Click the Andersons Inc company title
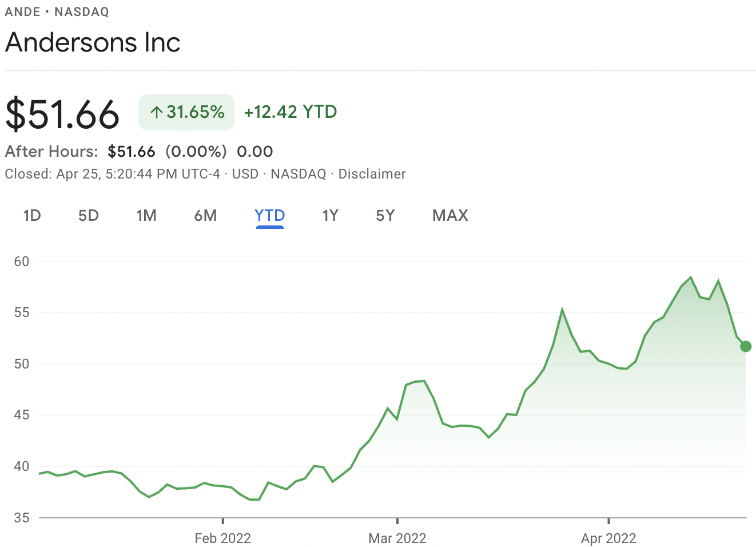756x547 pixels. tap(93, 42)
